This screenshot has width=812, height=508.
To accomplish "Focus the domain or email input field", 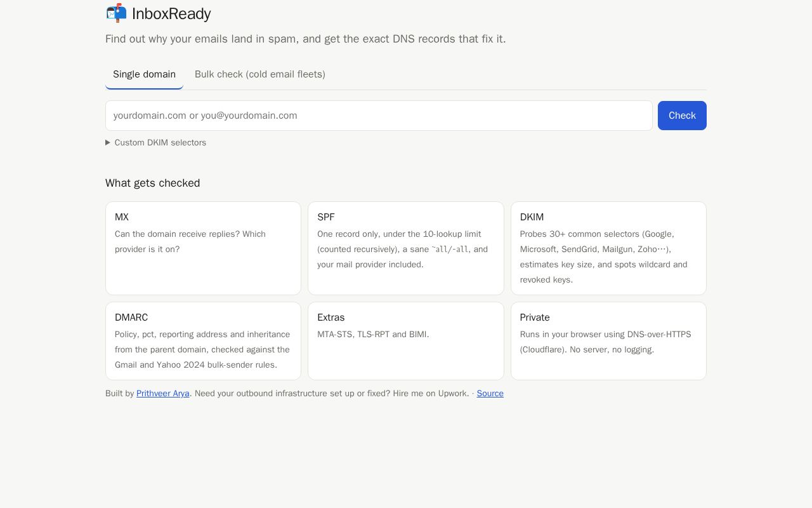I will coord(379,116).
